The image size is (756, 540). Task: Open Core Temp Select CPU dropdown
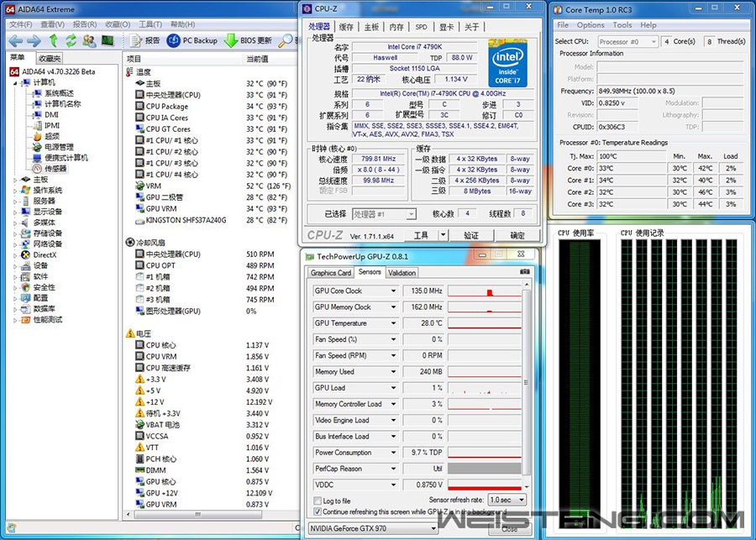tap(628, 41)
